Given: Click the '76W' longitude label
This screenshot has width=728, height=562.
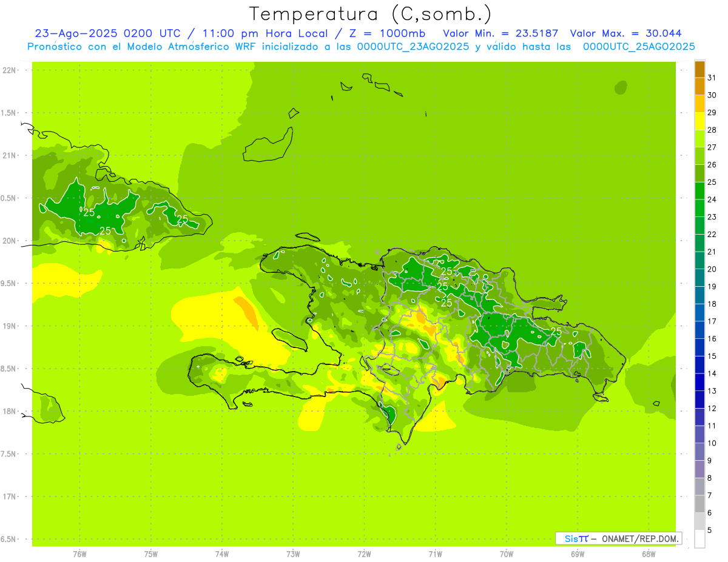Looking at the screenshot, I should 79,554.
